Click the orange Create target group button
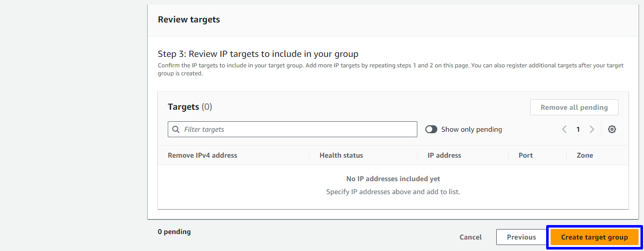Viewport: 644px width, 251px height. point(594,237)
